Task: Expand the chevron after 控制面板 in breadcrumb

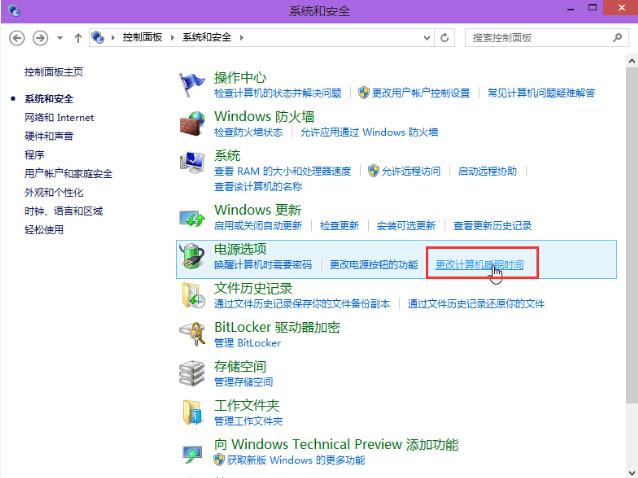Action: tap(175, 38)
